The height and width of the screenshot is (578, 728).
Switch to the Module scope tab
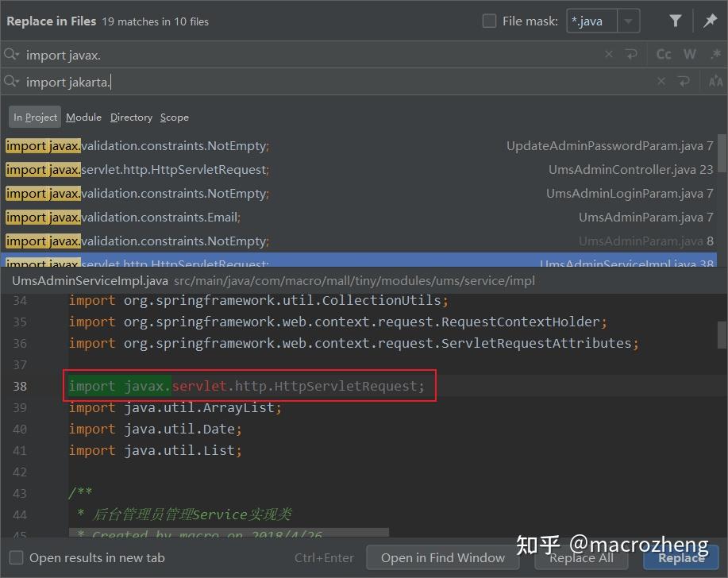pyautogui.click(x=83, y=117)
